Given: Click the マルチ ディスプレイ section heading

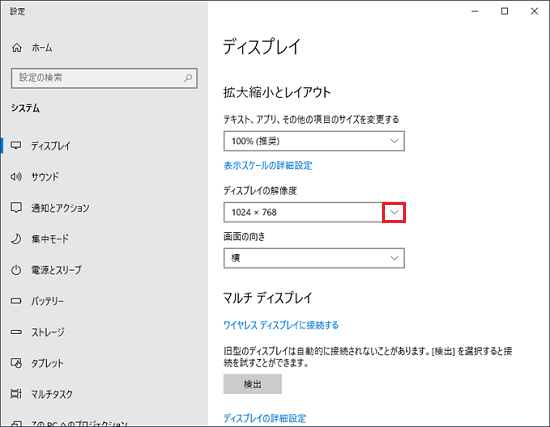Looking at the screenshot, I should tap(268, 298).
